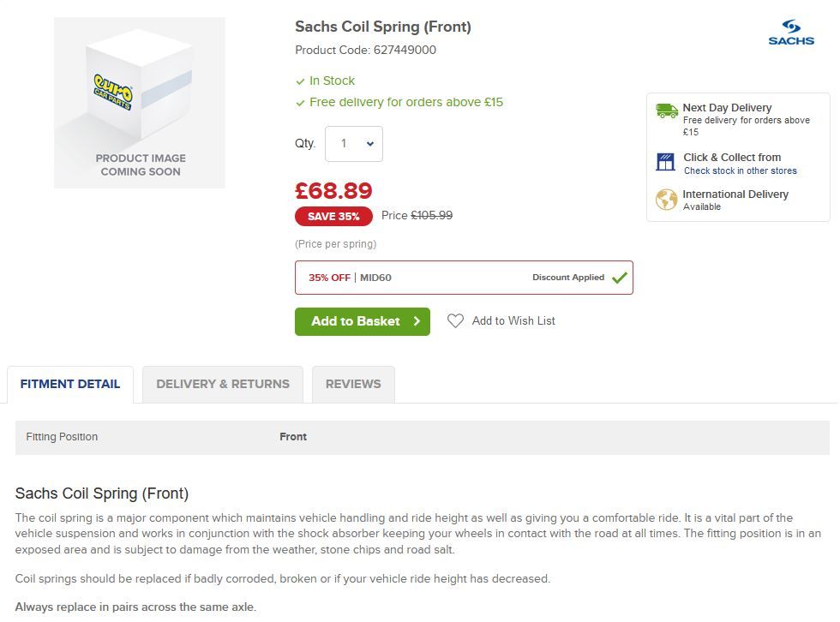The height and width of the screenshot is (622, 840).
Task: Click the green Discount Applied checkmark
Action: [x=620, y=278]
